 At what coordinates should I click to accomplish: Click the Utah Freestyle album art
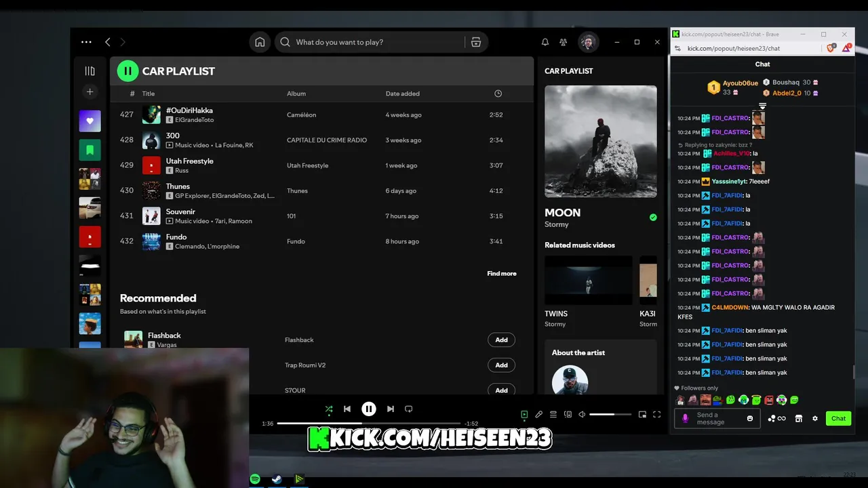pos(151,165)
